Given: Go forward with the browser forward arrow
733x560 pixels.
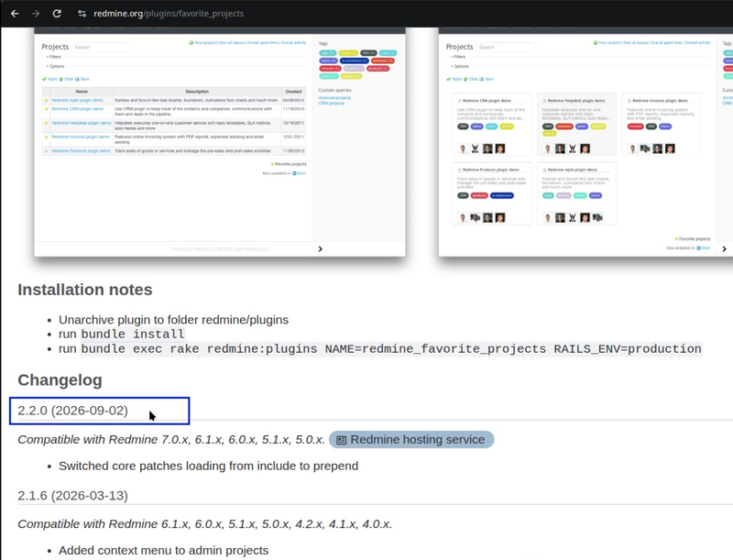Looking at the screenshot, I should click(x=36, y=14).
